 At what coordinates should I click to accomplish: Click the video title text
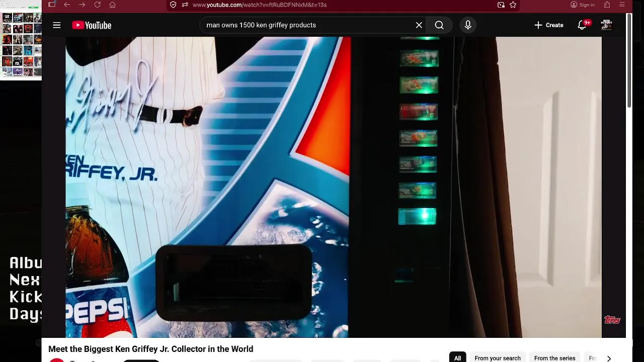pyautogui.click(x=151, y=349)
